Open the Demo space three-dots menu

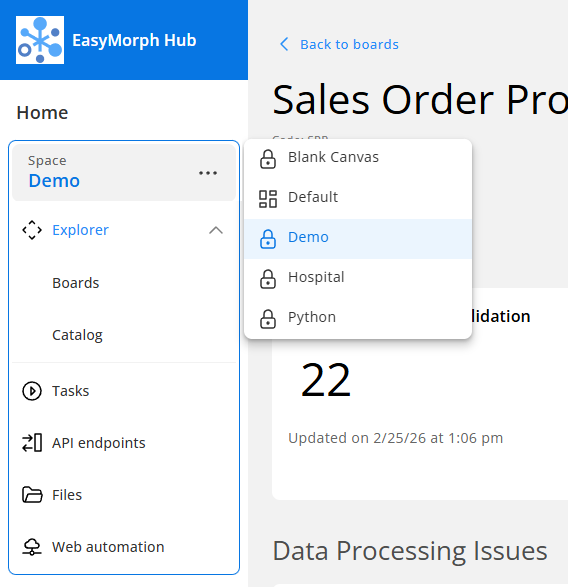[x=208, y=173]
